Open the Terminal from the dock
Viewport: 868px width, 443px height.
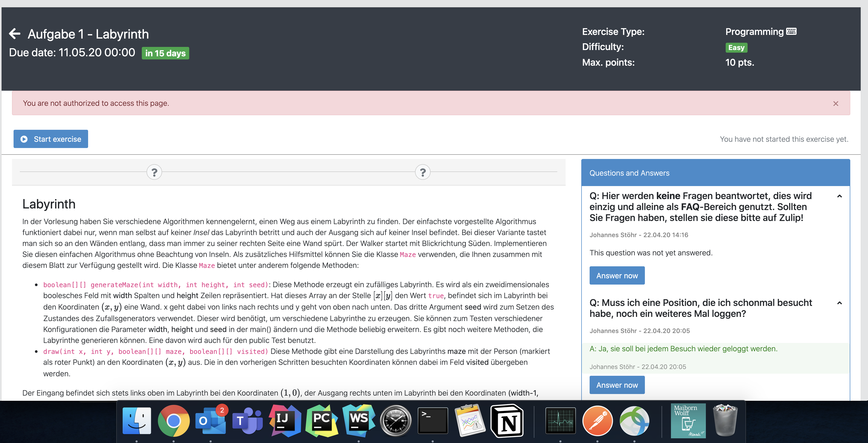click(x=433, y=421)
